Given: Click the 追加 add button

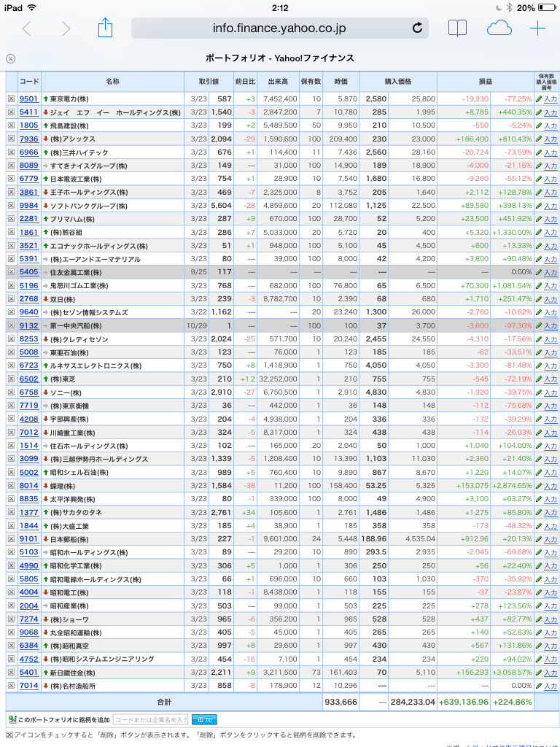Looking at the screenshot, I should click(204, 719).
